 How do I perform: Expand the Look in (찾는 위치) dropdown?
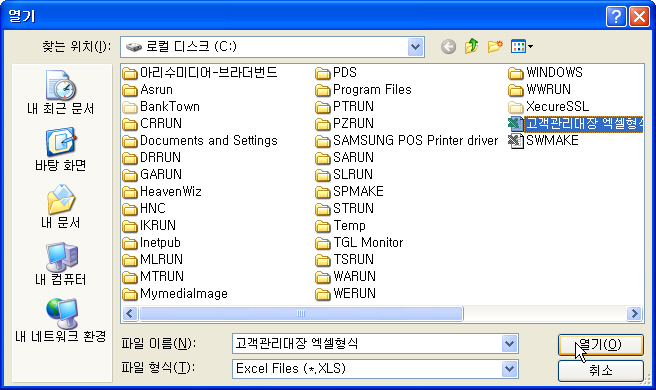click(415, 47)
